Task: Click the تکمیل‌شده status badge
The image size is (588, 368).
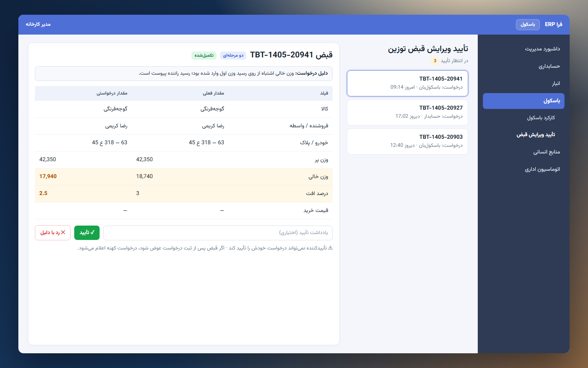Action: tap(204, 56)
